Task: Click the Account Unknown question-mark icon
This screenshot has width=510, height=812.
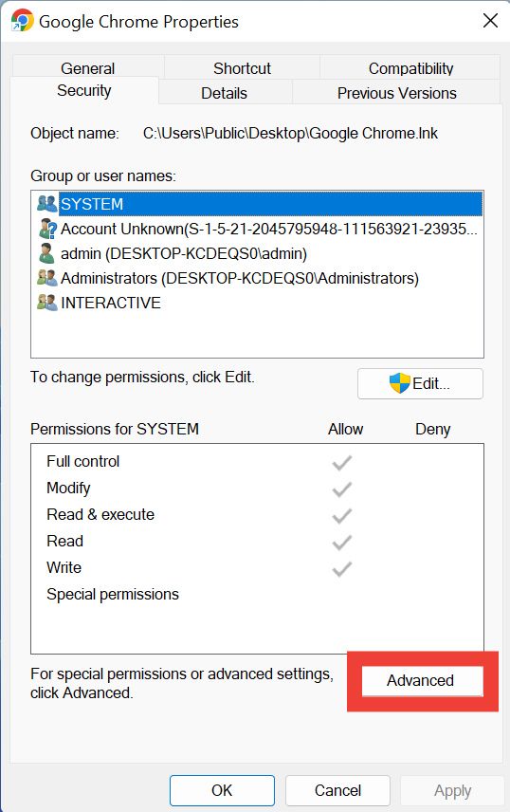Action: point(47,229)
